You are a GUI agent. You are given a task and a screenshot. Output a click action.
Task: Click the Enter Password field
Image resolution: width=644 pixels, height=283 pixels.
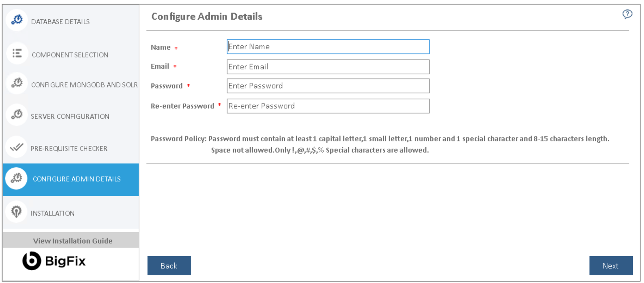point(328,86)
